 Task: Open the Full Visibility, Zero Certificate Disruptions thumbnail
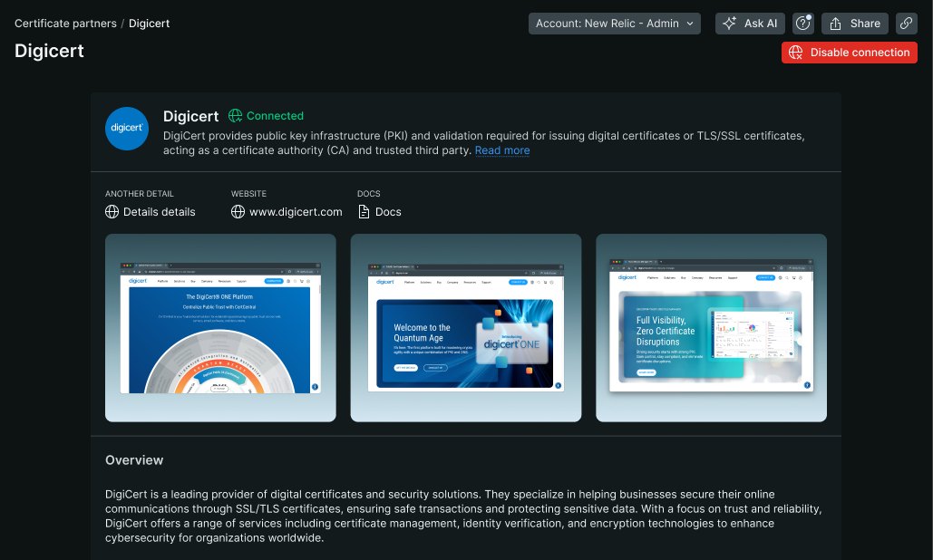pyautogui.click(x=711, y=327)
